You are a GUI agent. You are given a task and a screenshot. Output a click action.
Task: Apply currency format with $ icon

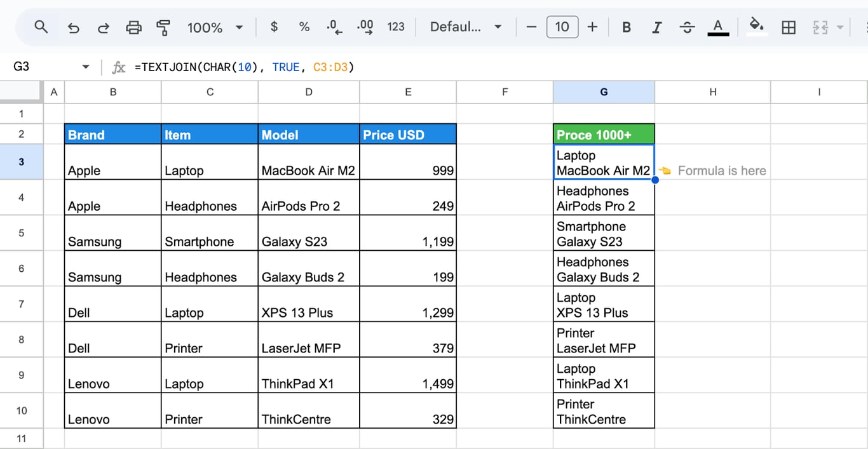pos(274,27)
